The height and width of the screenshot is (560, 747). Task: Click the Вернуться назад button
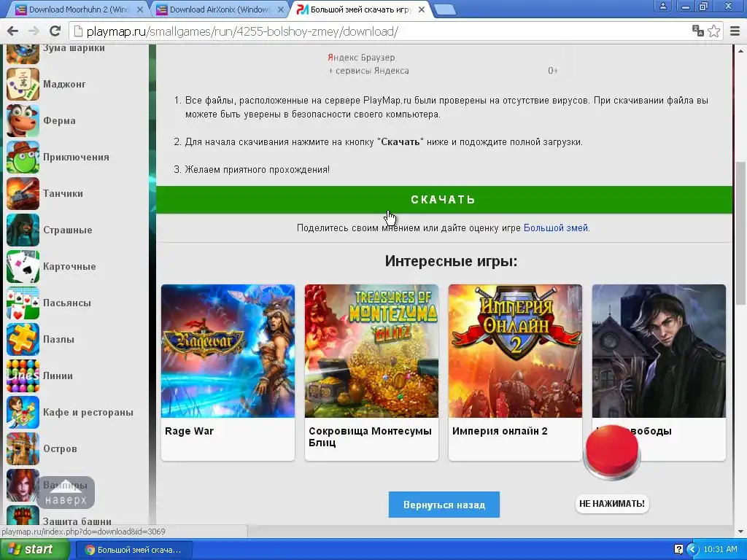(444, 505)
